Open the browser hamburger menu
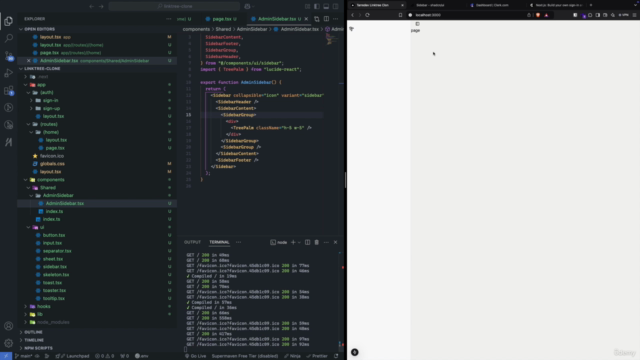640x360 pixels. coord(634,15)
